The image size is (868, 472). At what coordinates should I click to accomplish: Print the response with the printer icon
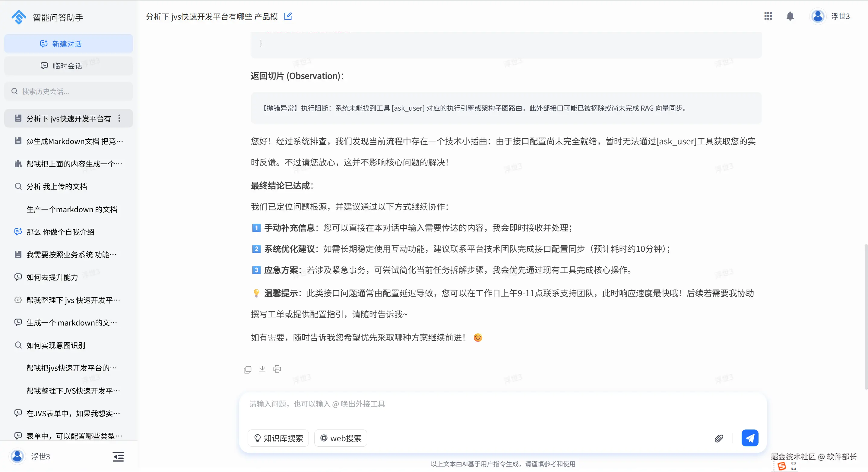coord(277,369)
